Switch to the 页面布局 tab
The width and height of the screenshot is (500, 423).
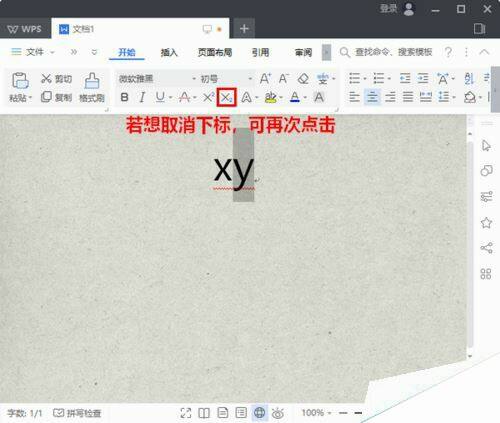point(215,52)
